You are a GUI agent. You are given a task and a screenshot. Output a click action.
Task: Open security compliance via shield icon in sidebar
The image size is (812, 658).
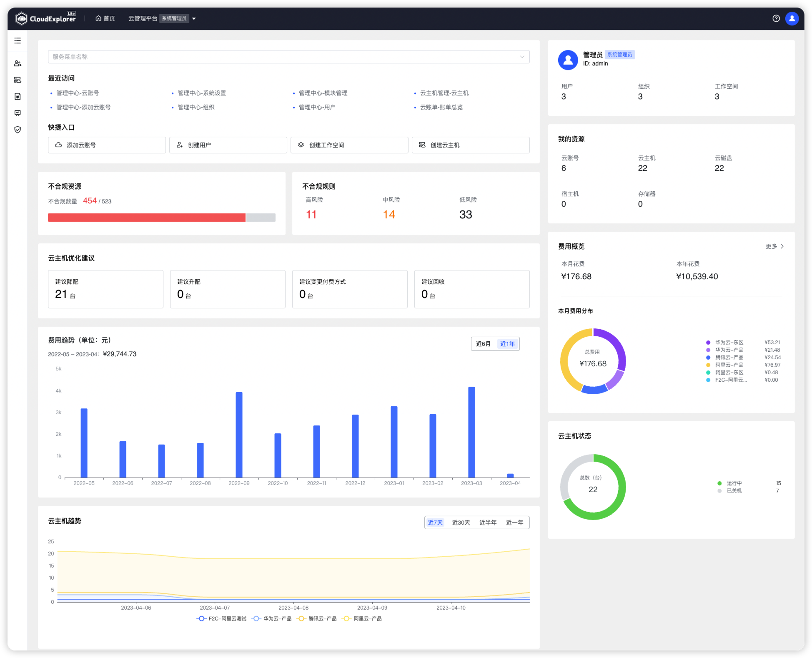[18, 130]
